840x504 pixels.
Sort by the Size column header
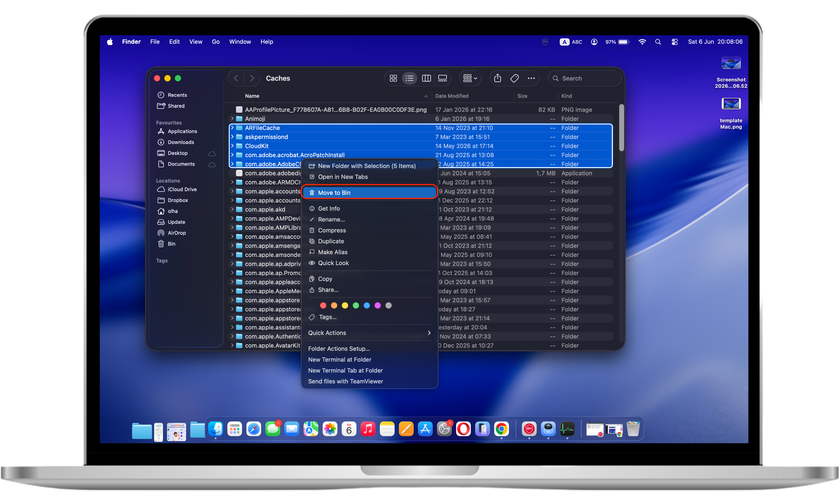536,96
